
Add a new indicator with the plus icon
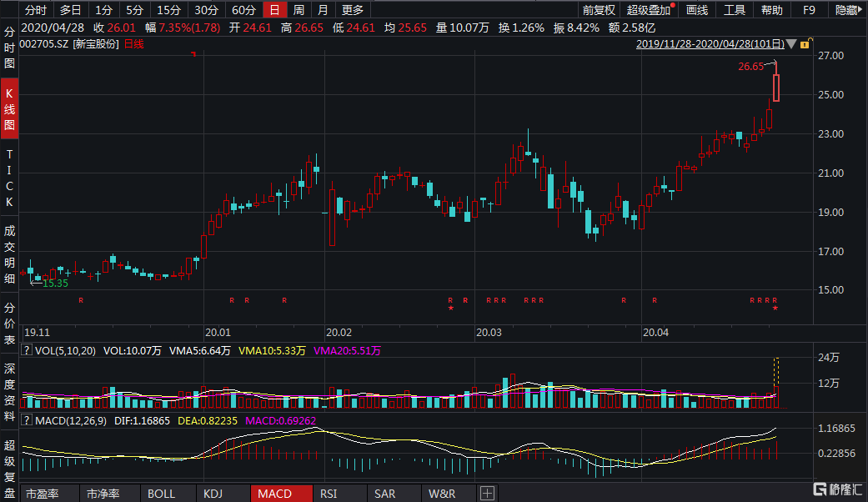tap(487, 493)
